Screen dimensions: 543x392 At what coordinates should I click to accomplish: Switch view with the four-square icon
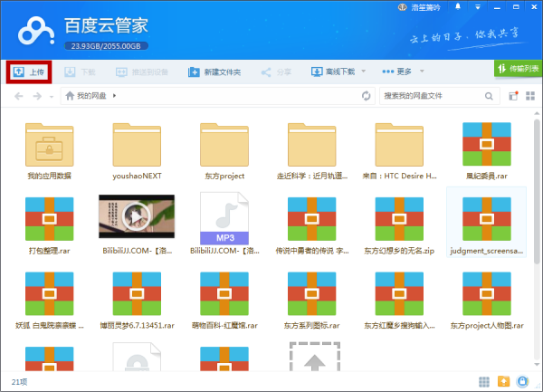[530, 96]
